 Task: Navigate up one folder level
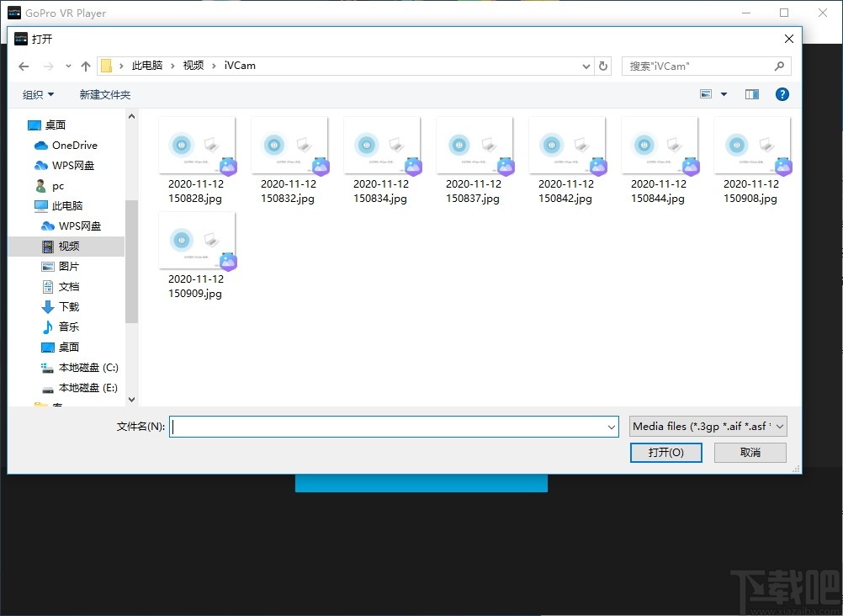point(86,66)
